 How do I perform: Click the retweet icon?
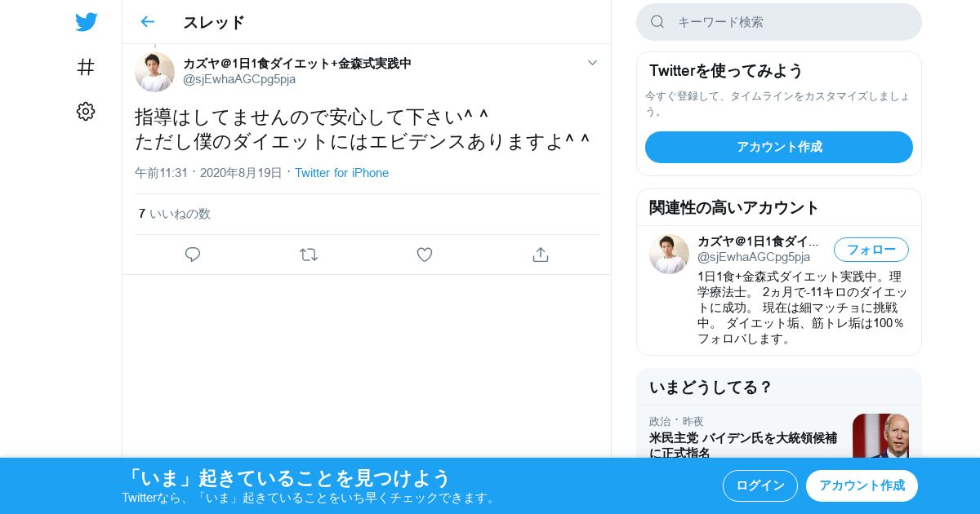[x=309, y=255]
